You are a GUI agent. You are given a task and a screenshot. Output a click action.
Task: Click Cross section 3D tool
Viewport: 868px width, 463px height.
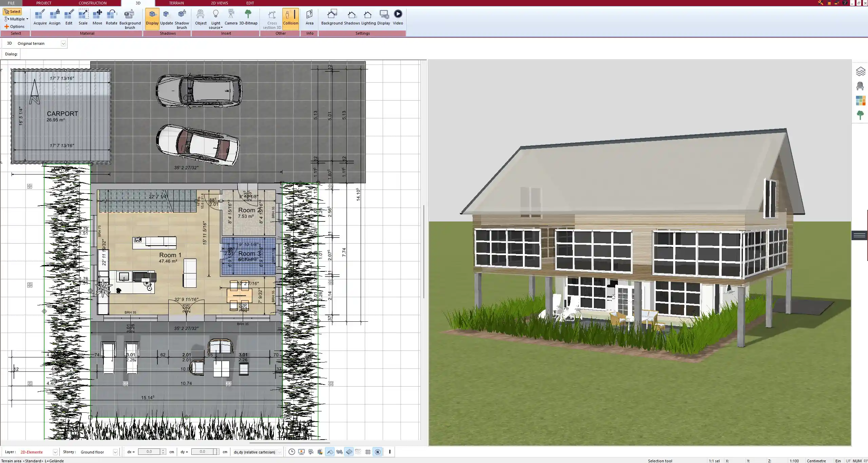[272, 19]
